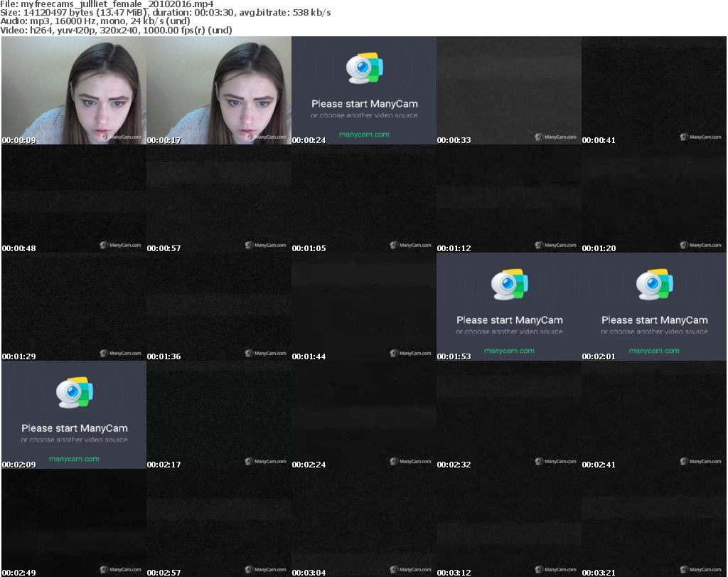The image size is (728, 577).
Task: Select the video frame at 00:00:09
Action: 74,90
